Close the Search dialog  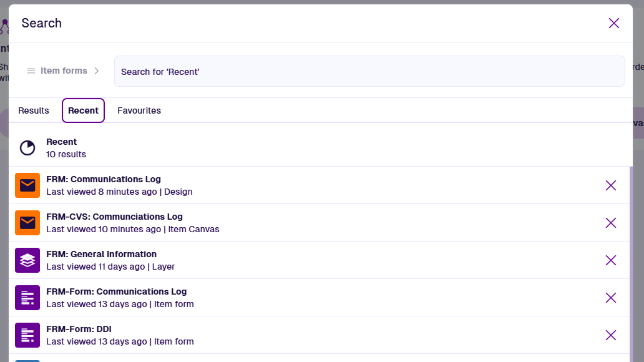click(x=613, y=23)
